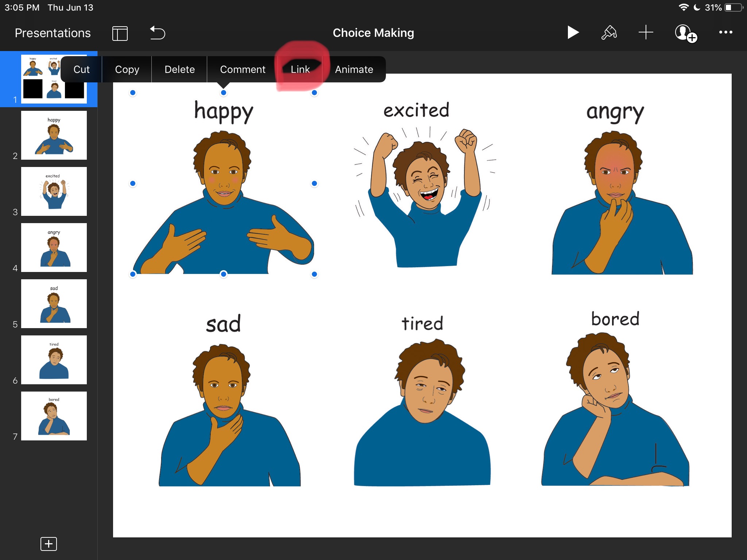Select the bored slide 7 thumbnail
The image size is (747, 560).
click(54, 416)
